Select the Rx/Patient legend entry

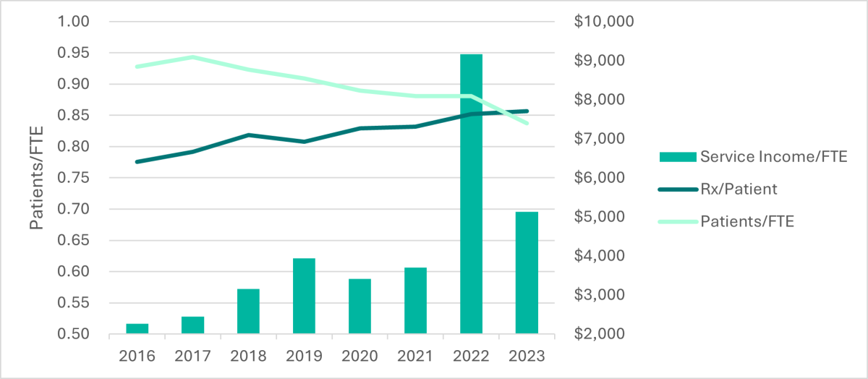tap(738, 189)
